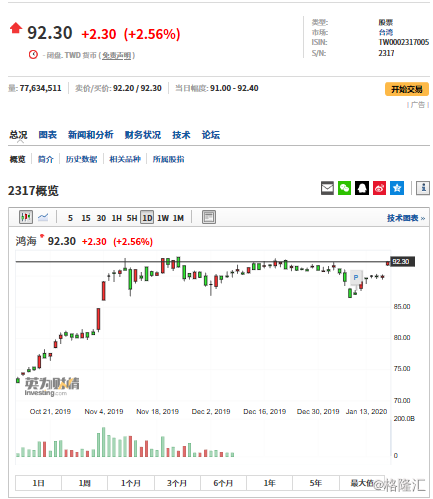Select the 1D chart interval
433x499 pixels.
[147, 217]
